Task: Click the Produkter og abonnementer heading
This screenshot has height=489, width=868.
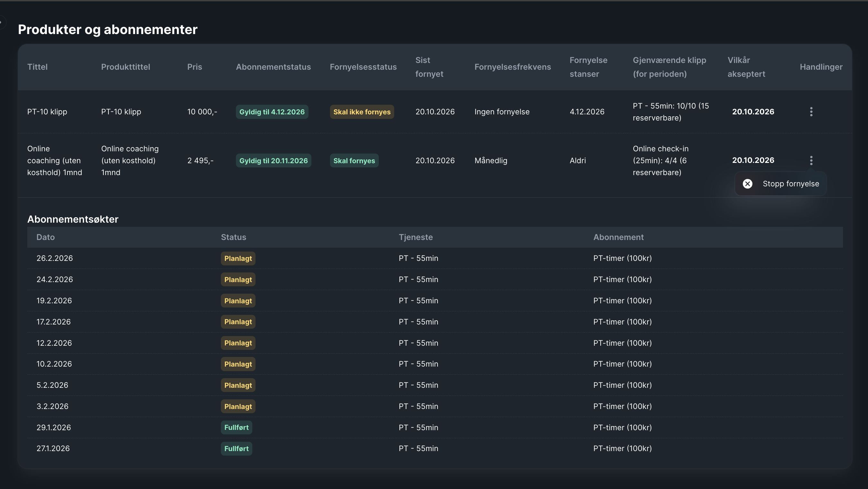Action: 108,30
